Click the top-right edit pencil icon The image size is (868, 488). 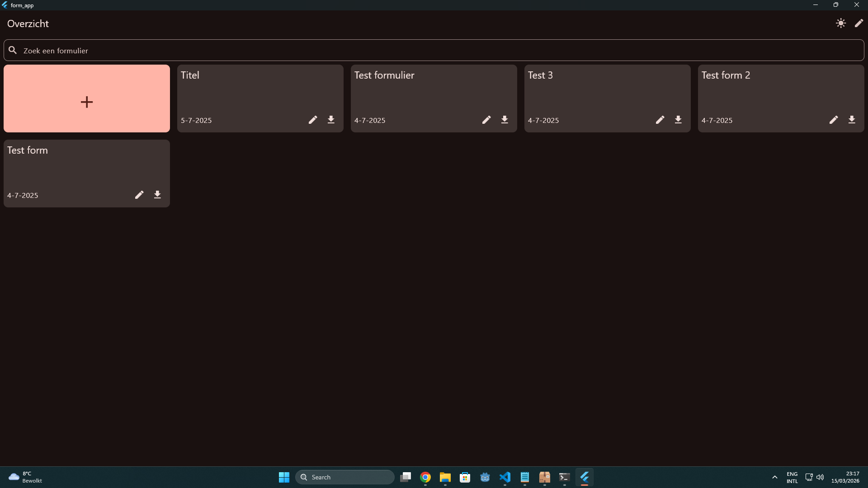[859, 23]
